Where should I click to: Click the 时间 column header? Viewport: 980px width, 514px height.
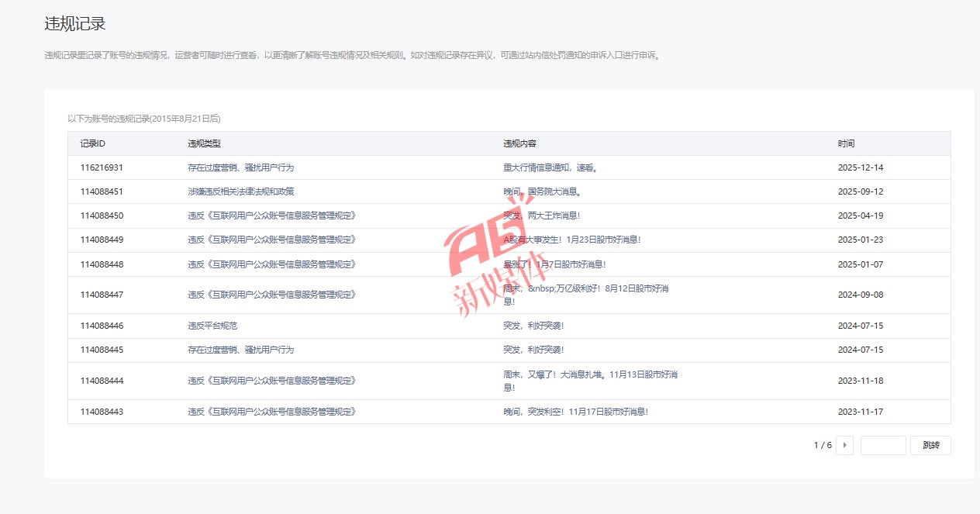click(846, 143)
